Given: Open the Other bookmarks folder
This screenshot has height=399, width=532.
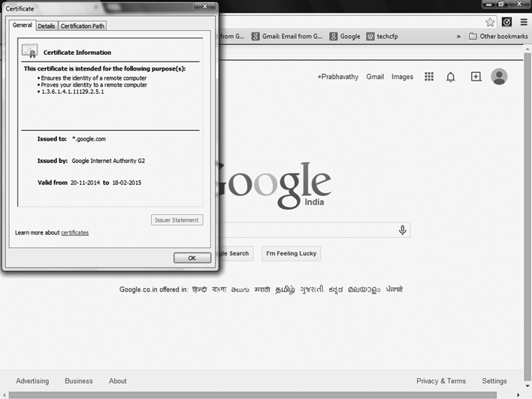Looking at the screenshot, I should (498, 36).
